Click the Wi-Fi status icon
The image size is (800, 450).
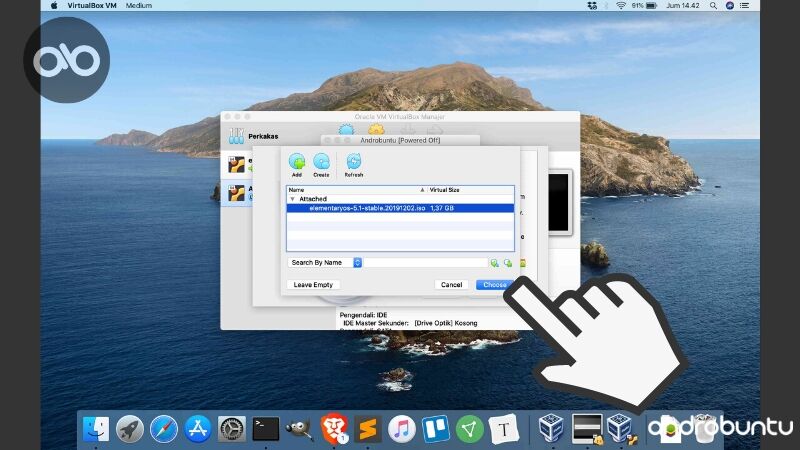[x=621, y=6]
